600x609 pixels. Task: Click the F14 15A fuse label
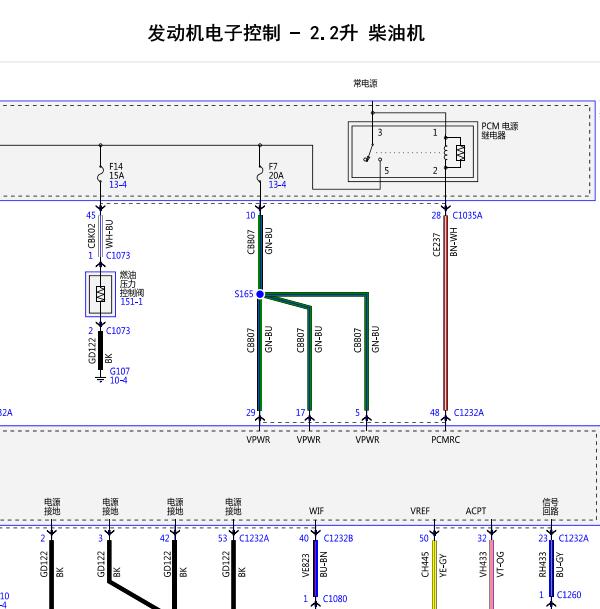[116, 171]
